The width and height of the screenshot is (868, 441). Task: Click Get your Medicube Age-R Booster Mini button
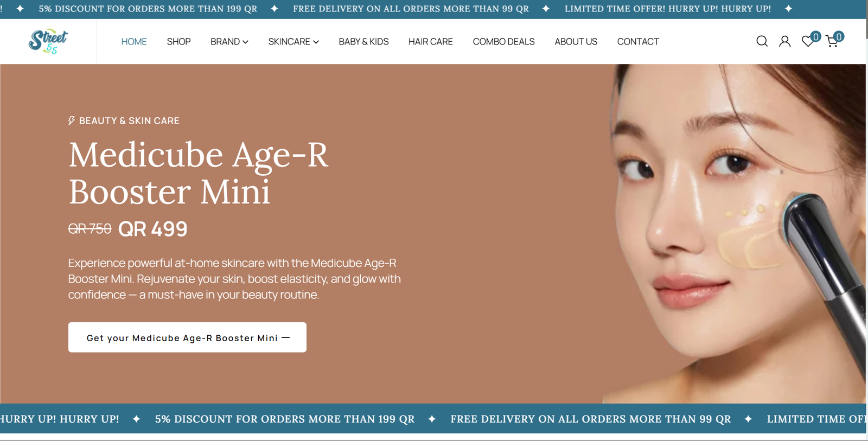coord(187,337)
